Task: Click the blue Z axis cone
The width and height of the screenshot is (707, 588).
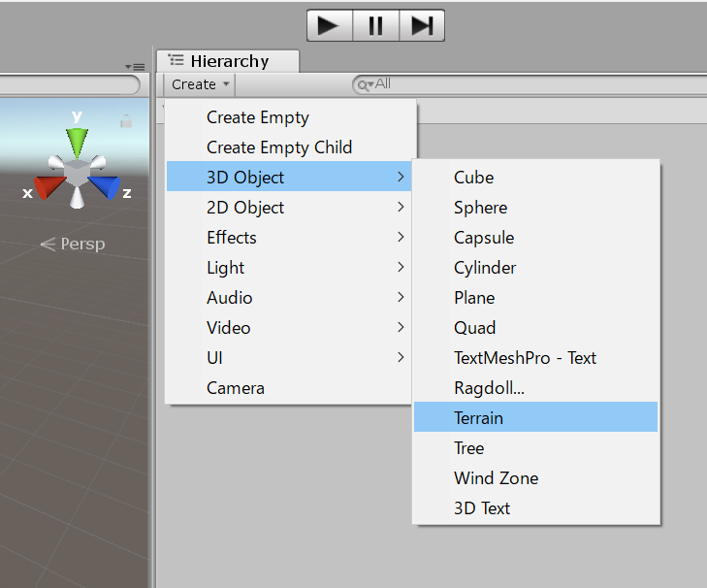Action: 107,185
